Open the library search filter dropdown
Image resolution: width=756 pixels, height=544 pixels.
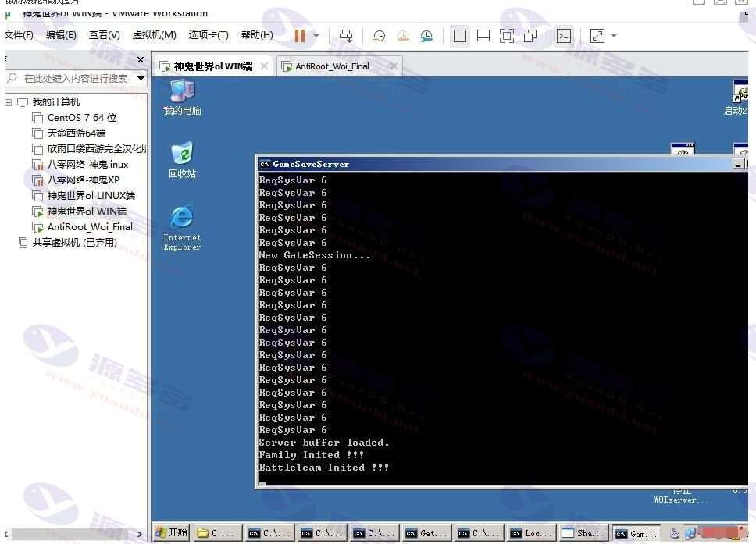point(141,78)
